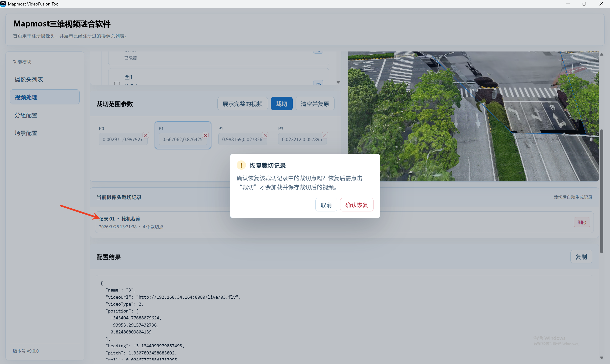
Task: Click the camera list's scroll-down arrow
Action: pos(338,82)
